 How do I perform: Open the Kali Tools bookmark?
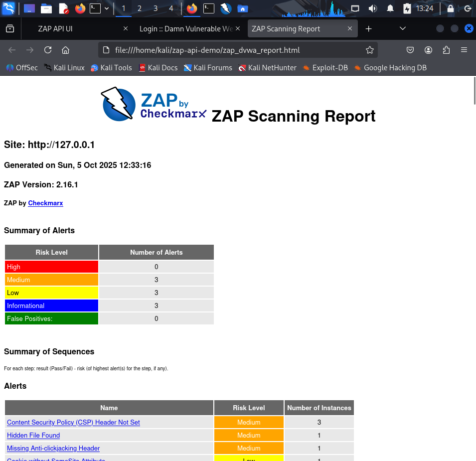[111, 68]
